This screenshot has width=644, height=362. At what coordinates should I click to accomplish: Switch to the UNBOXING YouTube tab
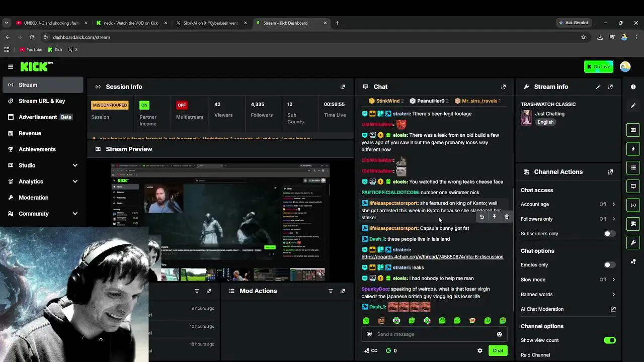pyautogui.click(x=51, y=23)
